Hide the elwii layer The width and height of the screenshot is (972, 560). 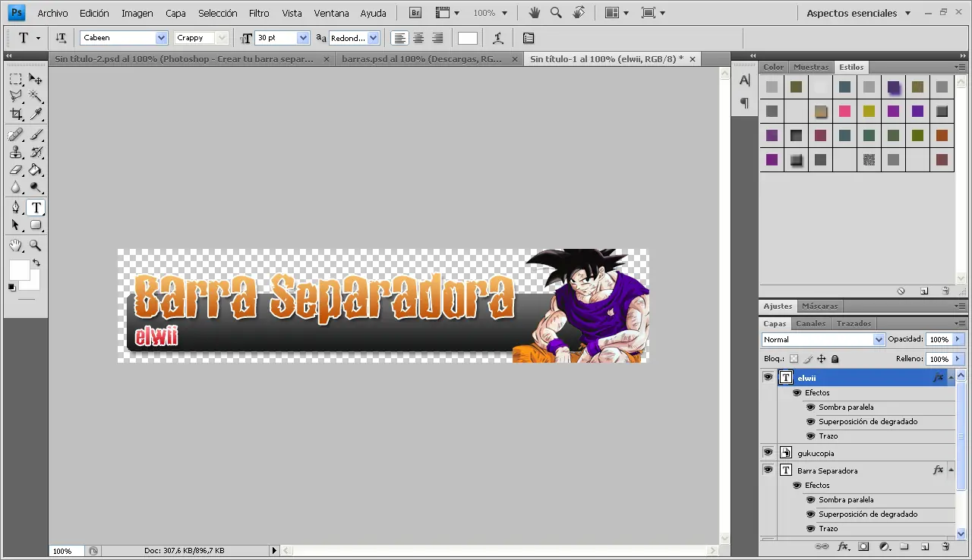768,377
